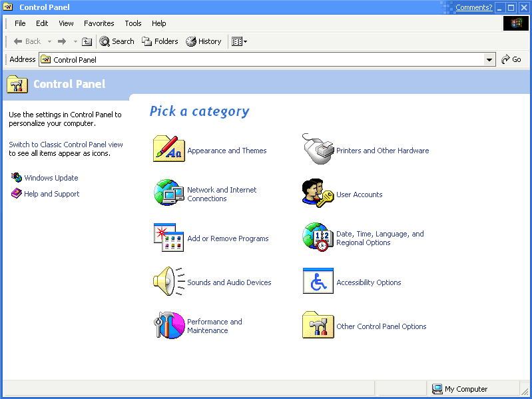Click the Network and Internet Connections globe icon

coord(168,193)
